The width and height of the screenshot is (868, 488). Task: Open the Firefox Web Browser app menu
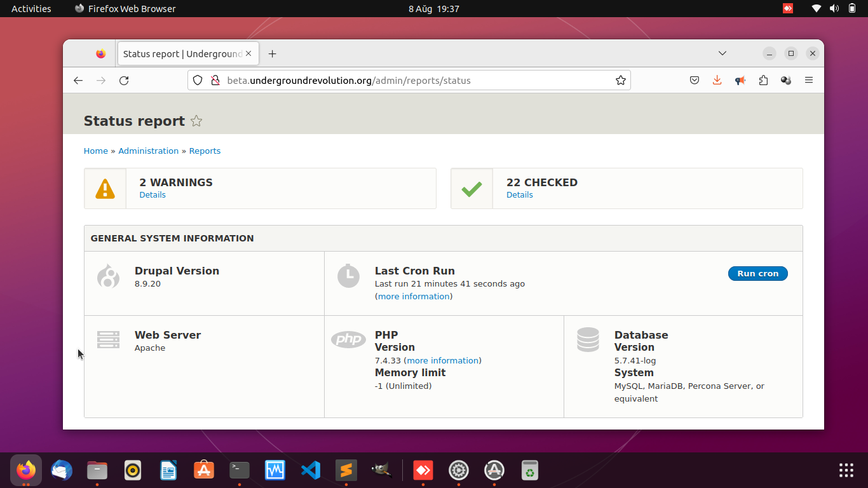click(x=125, y=9)
